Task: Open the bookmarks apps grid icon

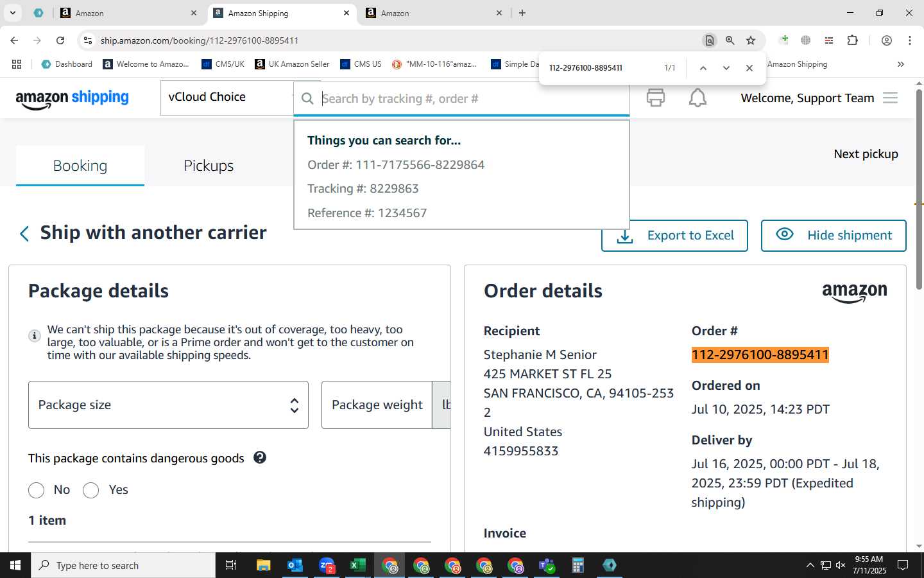Action: pyautogui.click(x=17, y=64)
